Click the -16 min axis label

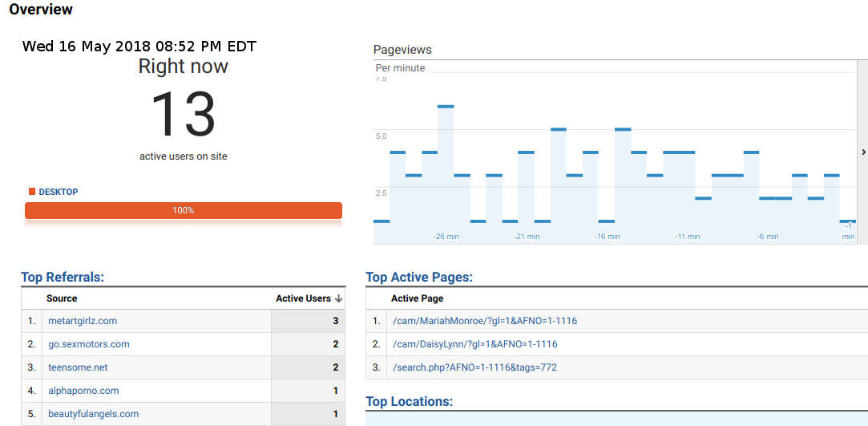[608, 236]
